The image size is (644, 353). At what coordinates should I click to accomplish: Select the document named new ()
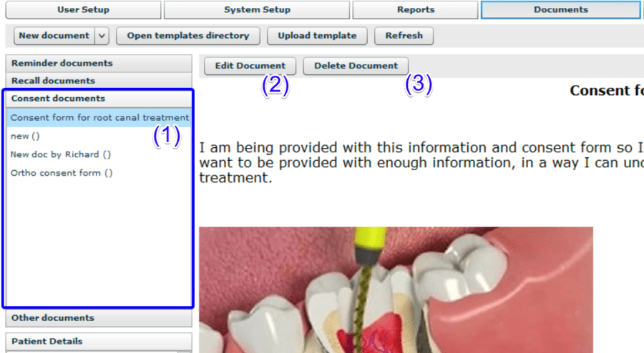click(25, 136)
